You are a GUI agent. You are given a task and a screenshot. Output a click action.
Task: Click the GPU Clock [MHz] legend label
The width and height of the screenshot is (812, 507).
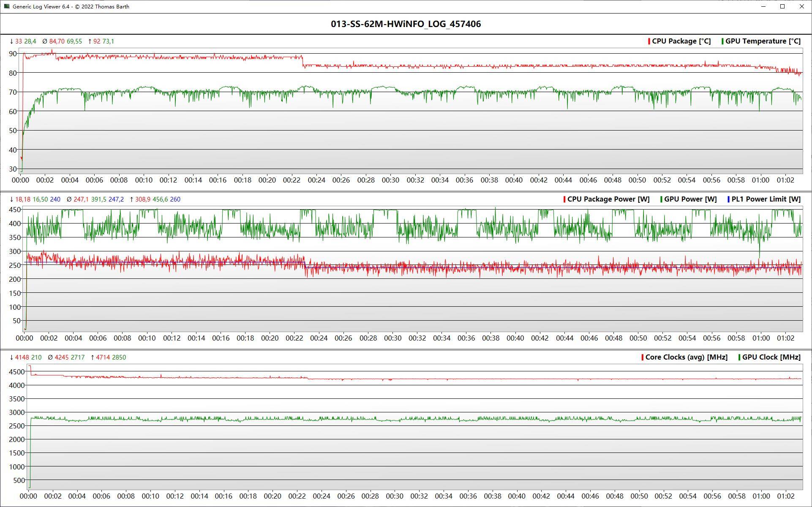click(x=771, y=357)
